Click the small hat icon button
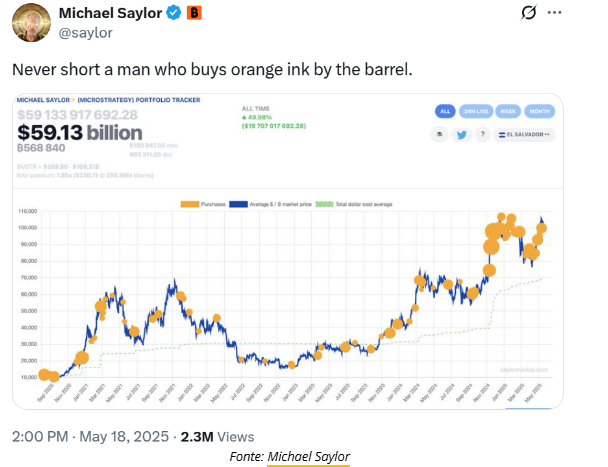The width and height of the screenshot is (608, 467). pos(439,135)
